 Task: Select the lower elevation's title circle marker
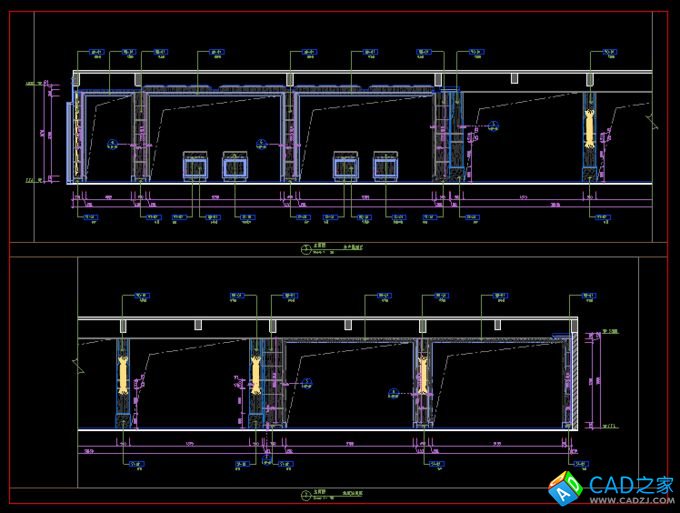[x=306, y=494]
